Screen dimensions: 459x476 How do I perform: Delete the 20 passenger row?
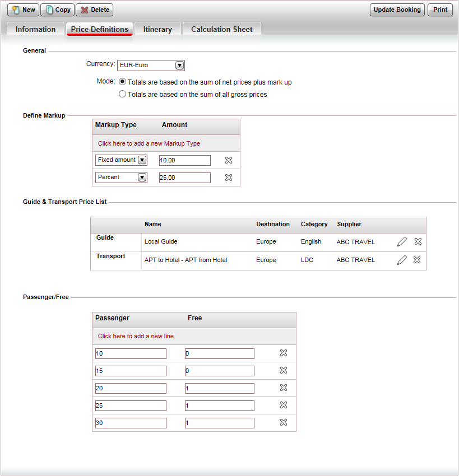coord(284,388)
